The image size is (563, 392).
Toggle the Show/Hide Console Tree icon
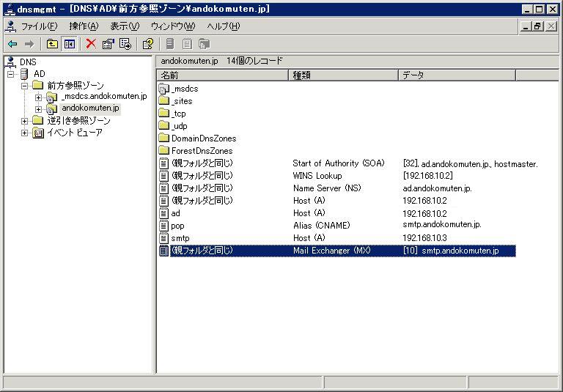coord(69,44)
